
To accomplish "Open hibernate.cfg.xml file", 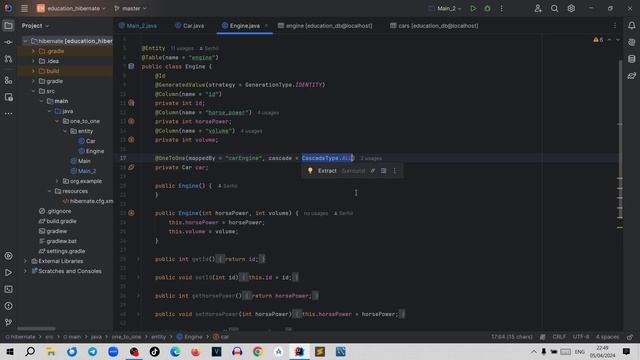I will [88, 201].
